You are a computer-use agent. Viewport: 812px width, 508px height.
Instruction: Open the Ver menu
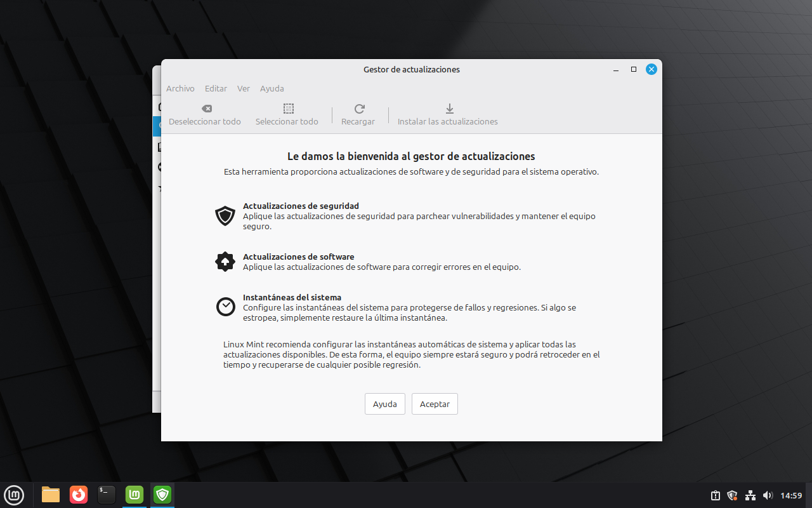244,88
